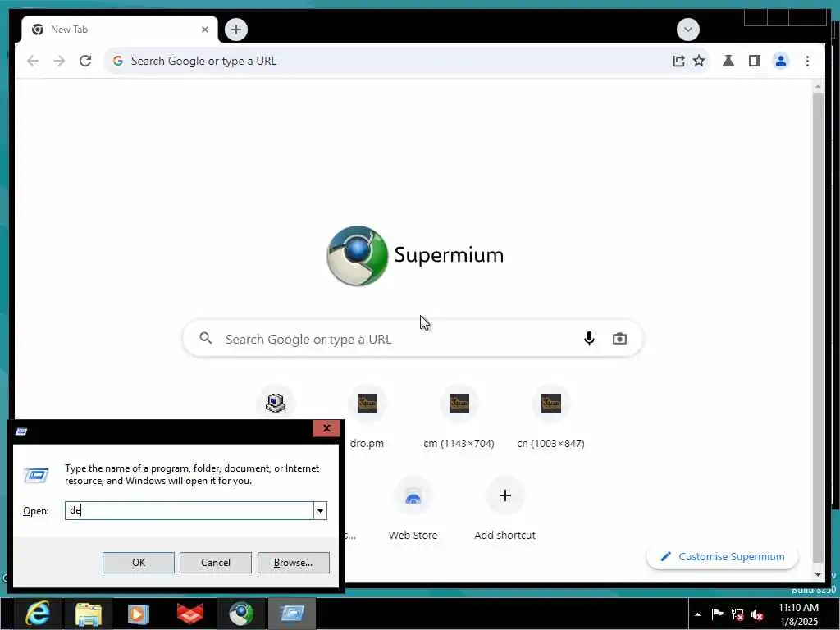The width and height of the screenshot is (840, 630).
Task: Open the tab search dropdown chevron
Action: [688, 30]
